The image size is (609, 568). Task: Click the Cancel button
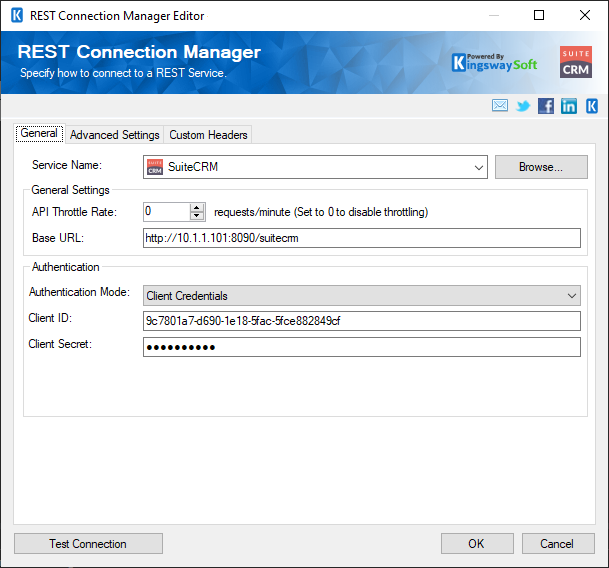click(558, 544)
